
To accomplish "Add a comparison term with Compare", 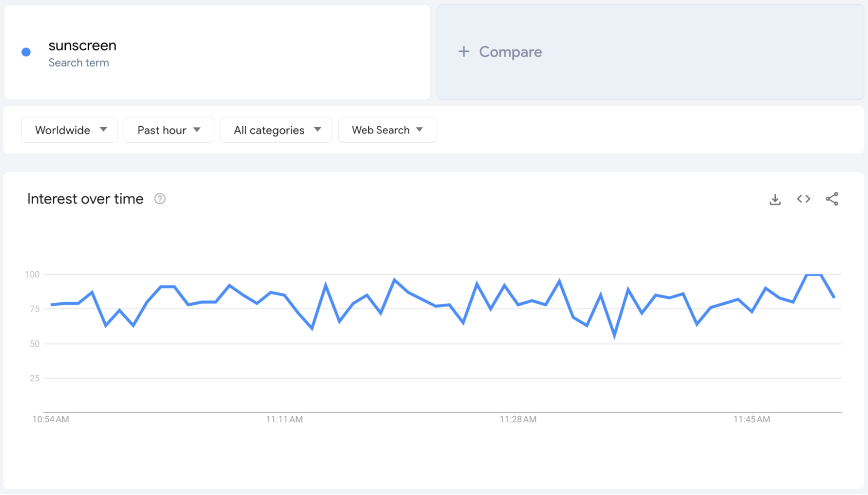I will tap(650, 52).
